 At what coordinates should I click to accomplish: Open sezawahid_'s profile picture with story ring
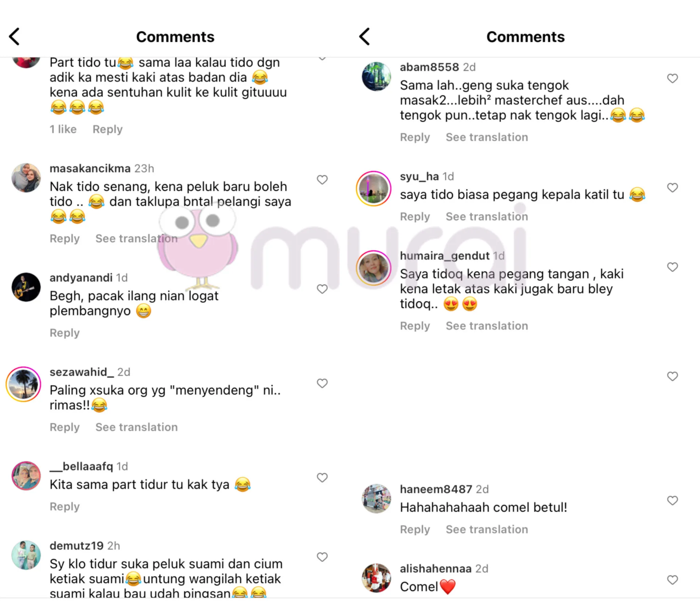coord(23,384)
